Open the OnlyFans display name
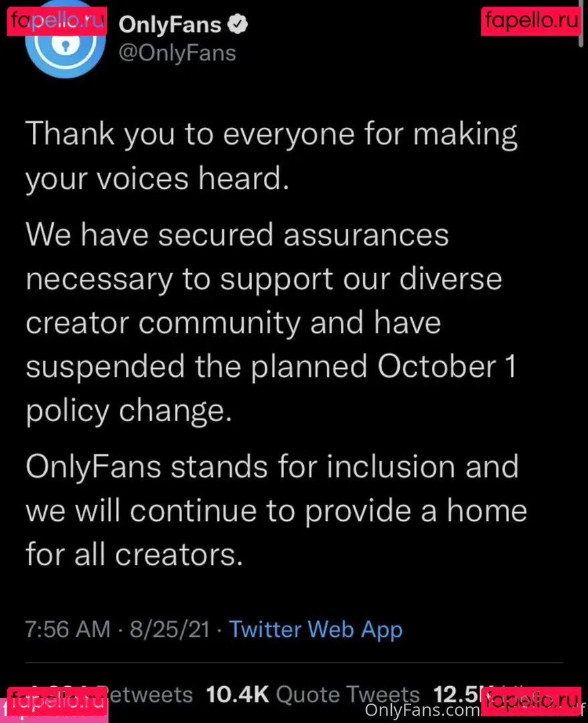 pos(170,25)
